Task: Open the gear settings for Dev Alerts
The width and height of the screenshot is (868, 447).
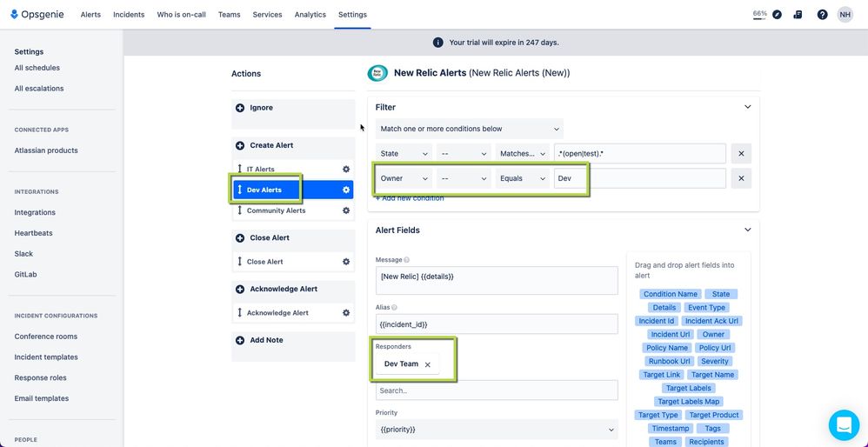Action: click(346, 190)
